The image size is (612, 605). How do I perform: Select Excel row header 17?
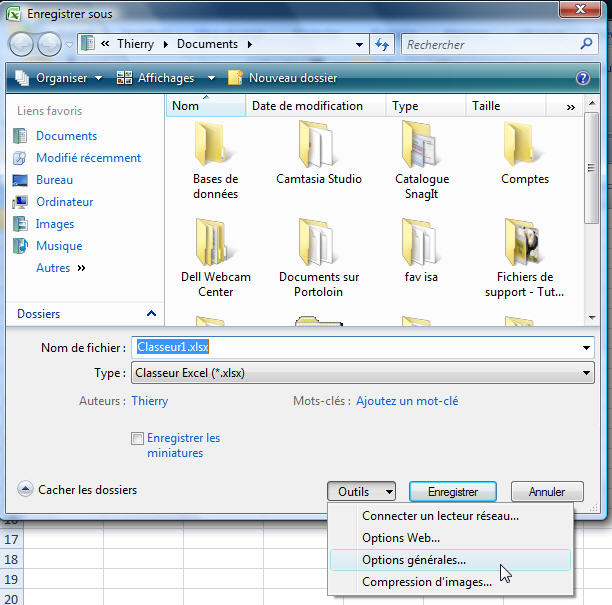tap(11, 539)
